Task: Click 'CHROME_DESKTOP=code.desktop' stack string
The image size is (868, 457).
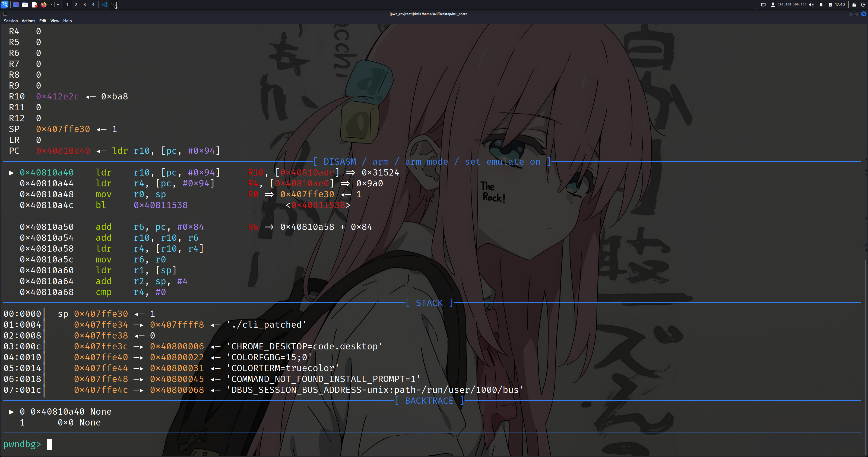Action: coord(305,346)
